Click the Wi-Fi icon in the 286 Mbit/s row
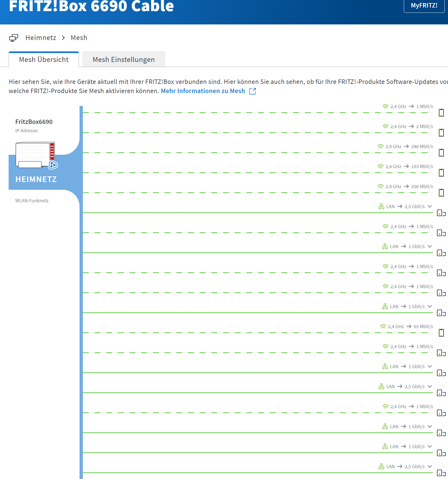 point(380,146)
